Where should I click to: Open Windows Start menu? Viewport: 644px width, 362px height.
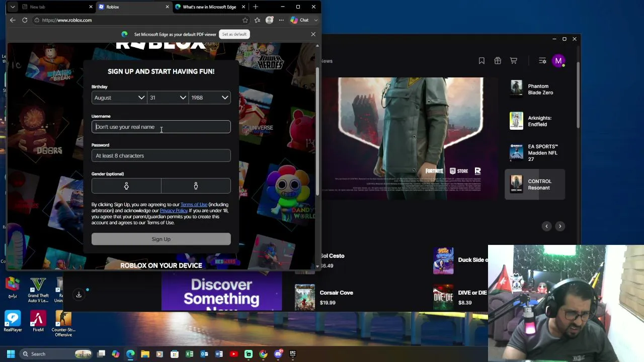11,354
